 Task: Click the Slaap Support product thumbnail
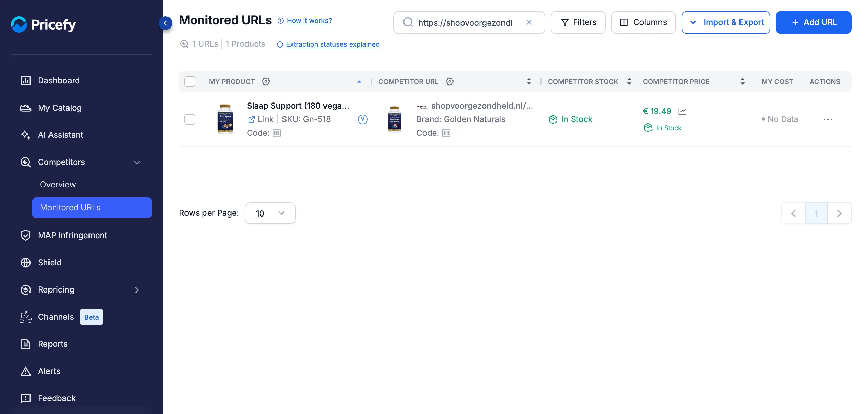tap(225, 119)
